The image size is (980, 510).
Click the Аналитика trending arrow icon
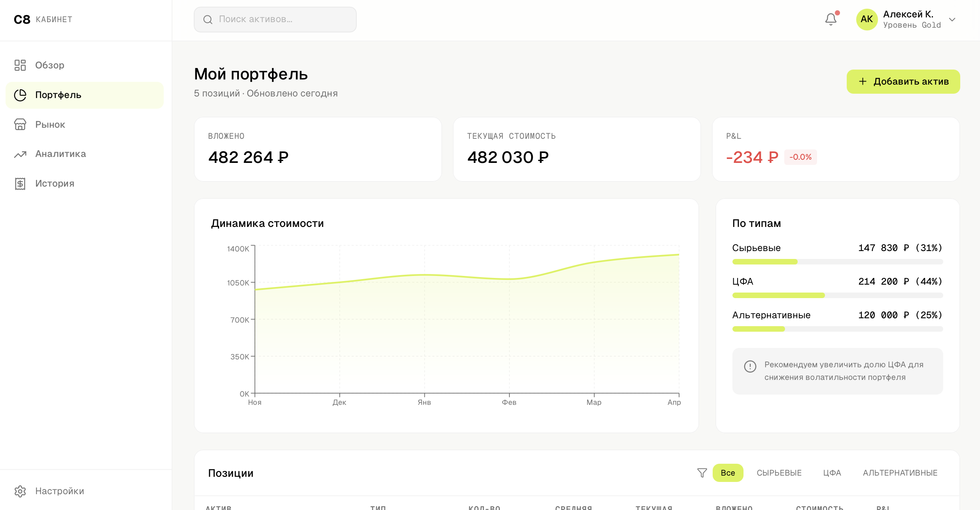click(x=20, y=154)
